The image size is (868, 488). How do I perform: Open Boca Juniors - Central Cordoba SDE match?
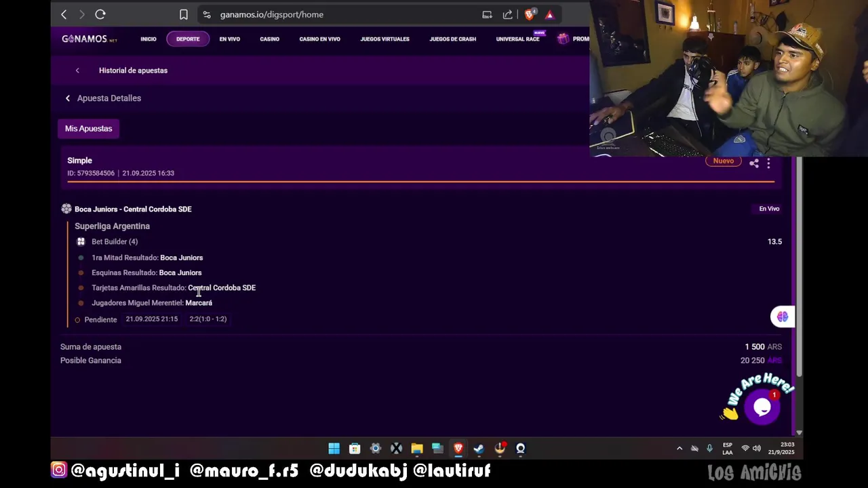[133, 209]
